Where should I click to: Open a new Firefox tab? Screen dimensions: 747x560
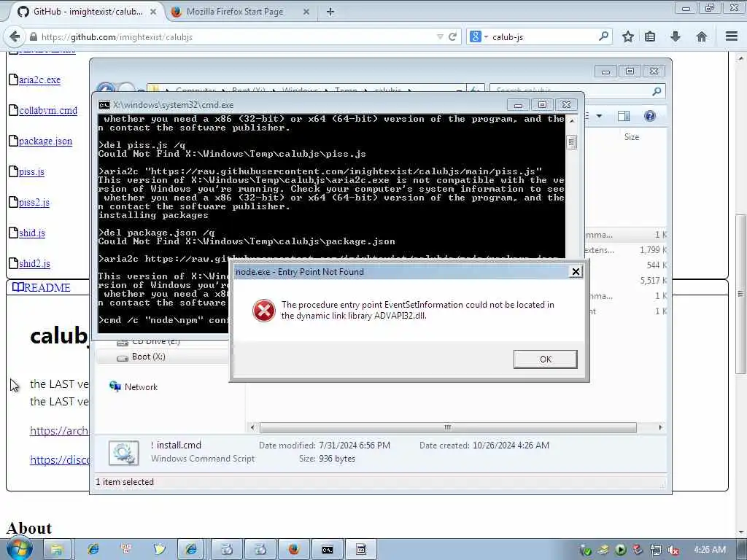330,12
